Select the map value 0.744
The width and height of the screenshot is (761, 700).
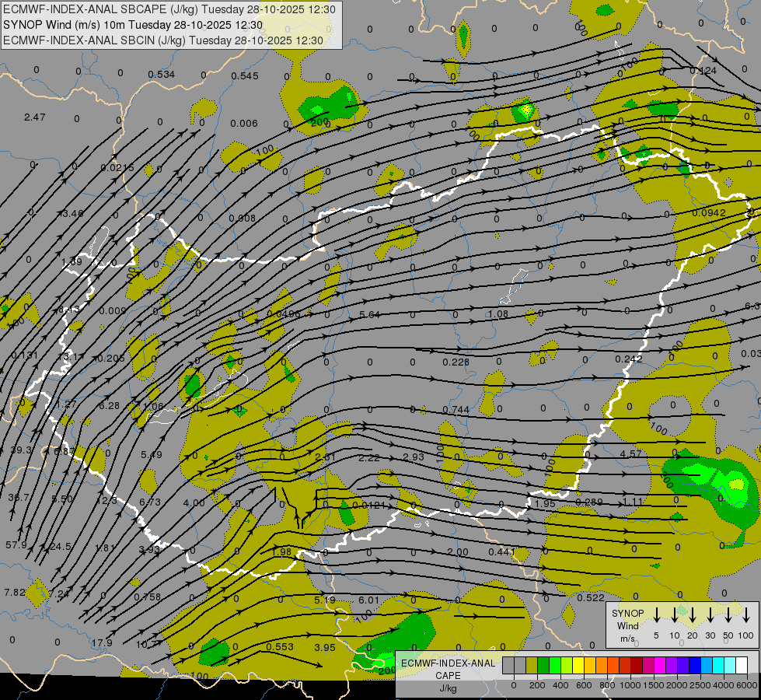(456, 410)
